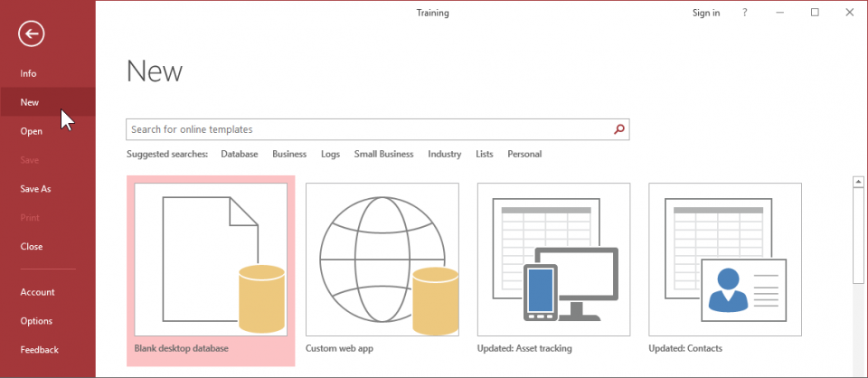Open the Feedback page
This screenshot has width=868, height=378.
click(39, 350)
